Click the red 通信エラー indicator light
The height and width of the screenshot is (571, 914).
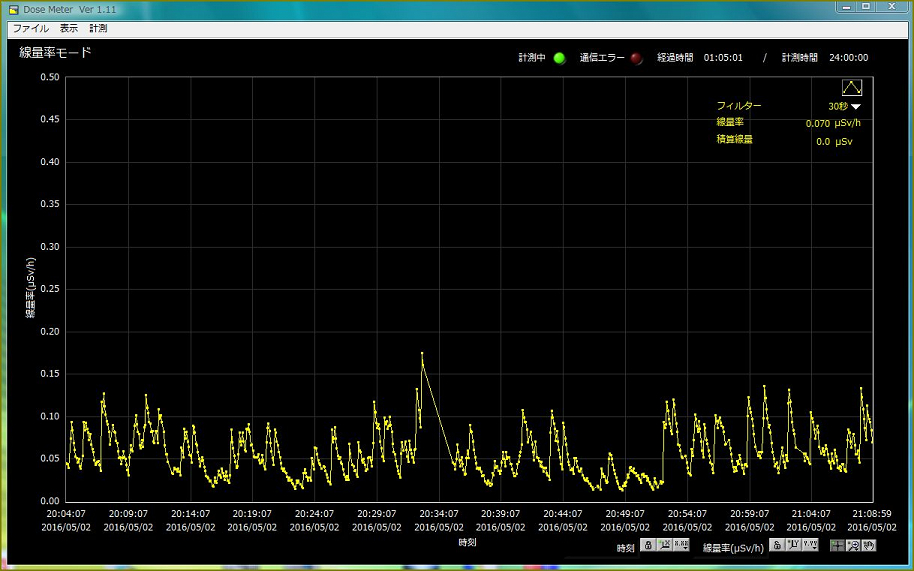636,58
